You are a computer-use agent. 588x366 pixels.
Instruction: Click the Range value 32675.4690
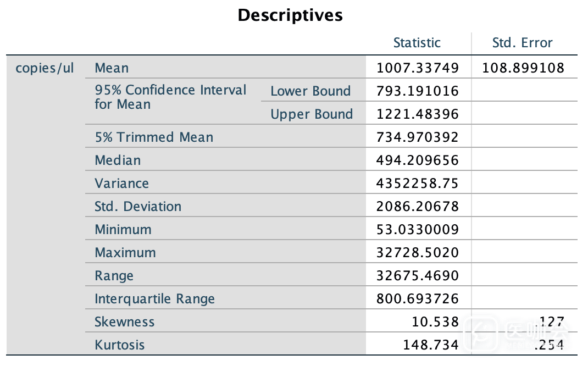(417, 276)
